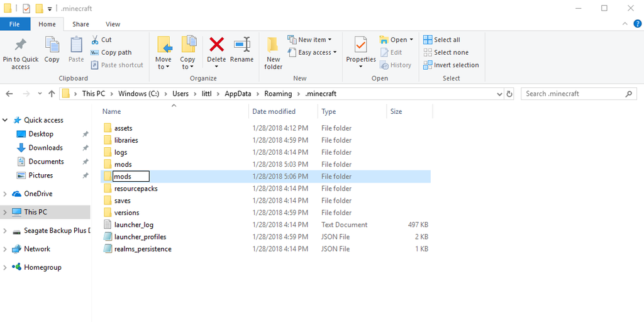644x322 pixels.
Task: Click the Copy icon in Clipboard group
Action: coord(52,47)
